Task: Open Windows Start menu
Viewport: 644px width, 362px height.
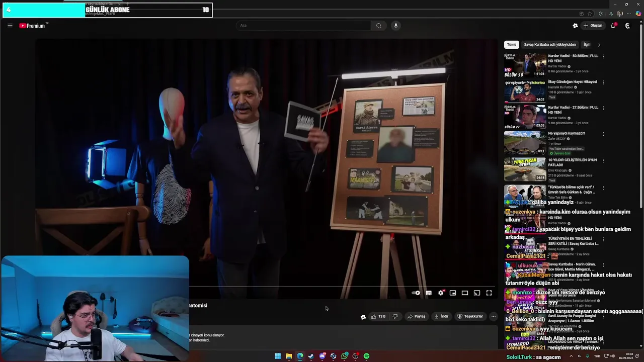Action: coord(278,356)
